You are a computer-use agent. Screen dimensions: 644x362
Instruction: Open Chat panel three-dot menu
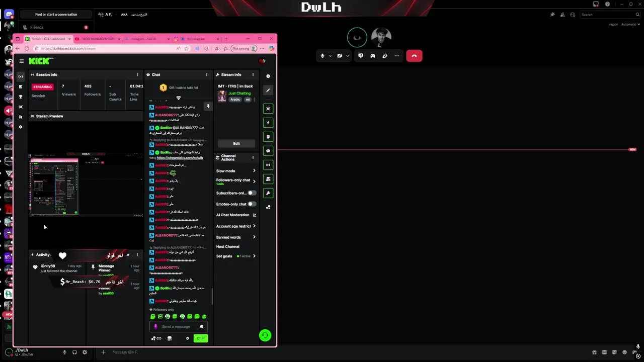tap(206, 75)
